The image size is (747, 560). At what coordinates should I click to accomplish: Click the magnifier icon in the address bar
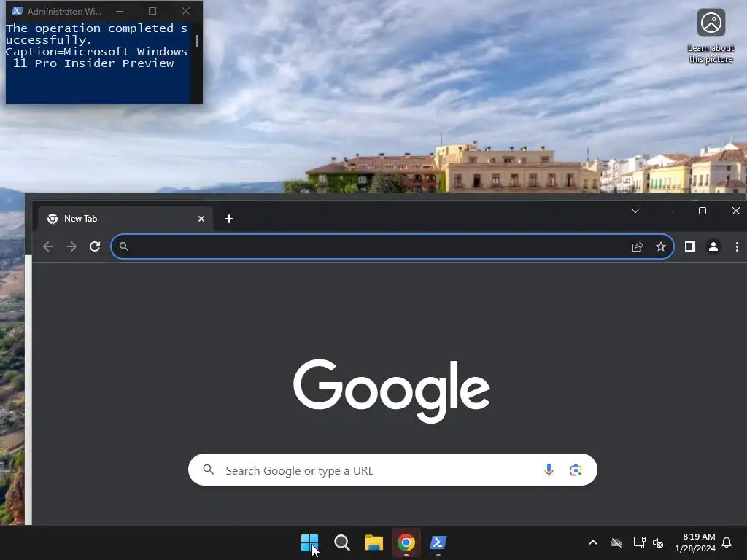tap(124, 246)
